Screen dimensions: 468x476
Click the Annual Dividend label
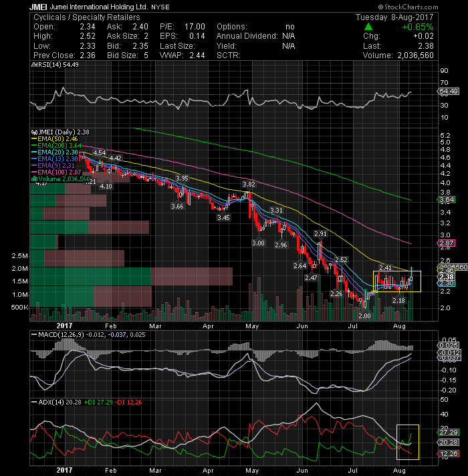247,36
